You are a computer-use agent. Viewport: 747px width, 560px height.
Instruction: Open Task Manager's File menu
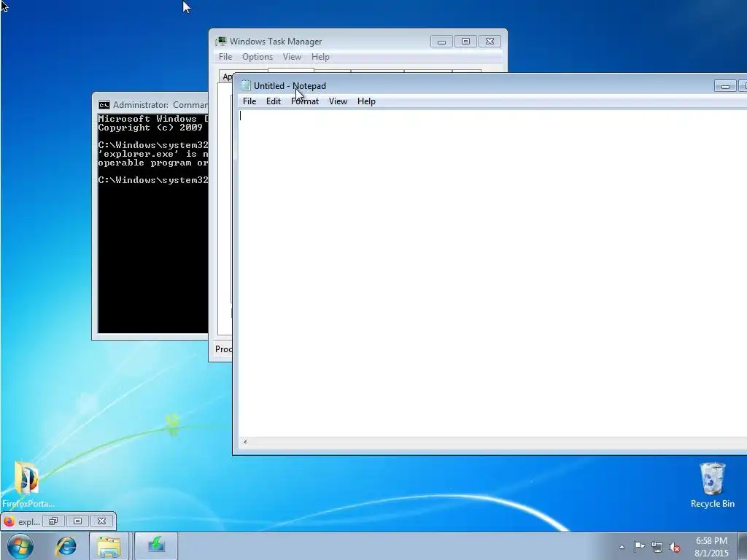(x=225, y=57)
